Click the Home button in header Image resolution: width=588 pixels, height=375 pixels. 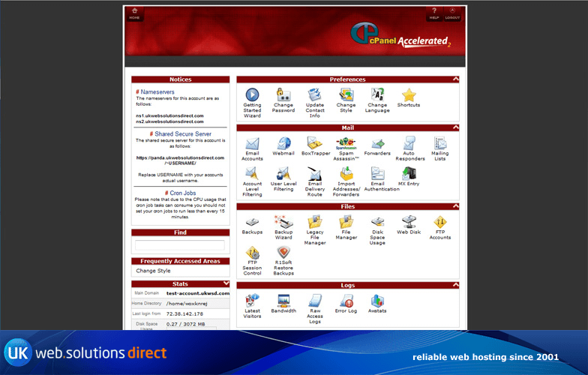(x=134, y=13)
